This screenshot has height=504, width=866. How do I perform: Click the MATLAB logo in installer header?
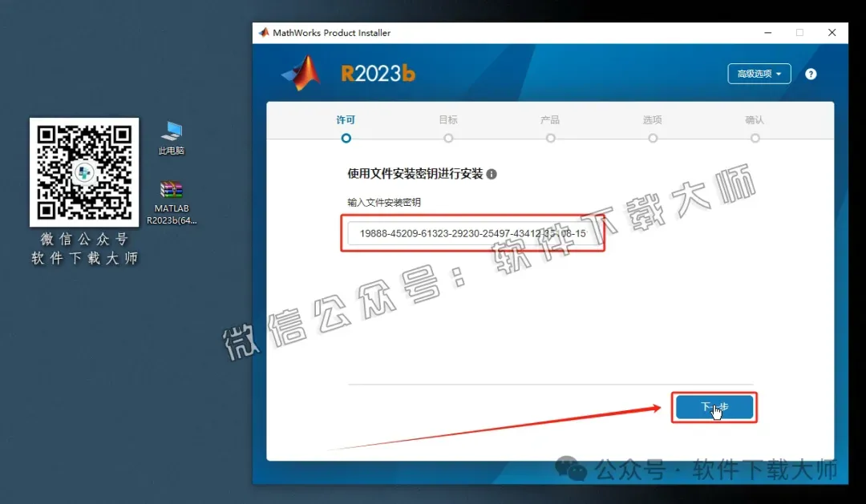coord(301,74)
